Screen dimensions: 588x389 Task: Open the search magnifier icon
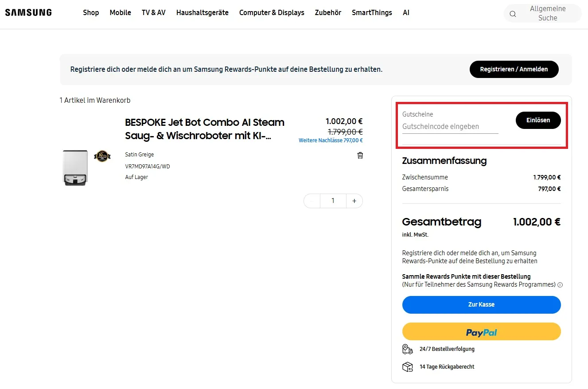click(513, 14)
